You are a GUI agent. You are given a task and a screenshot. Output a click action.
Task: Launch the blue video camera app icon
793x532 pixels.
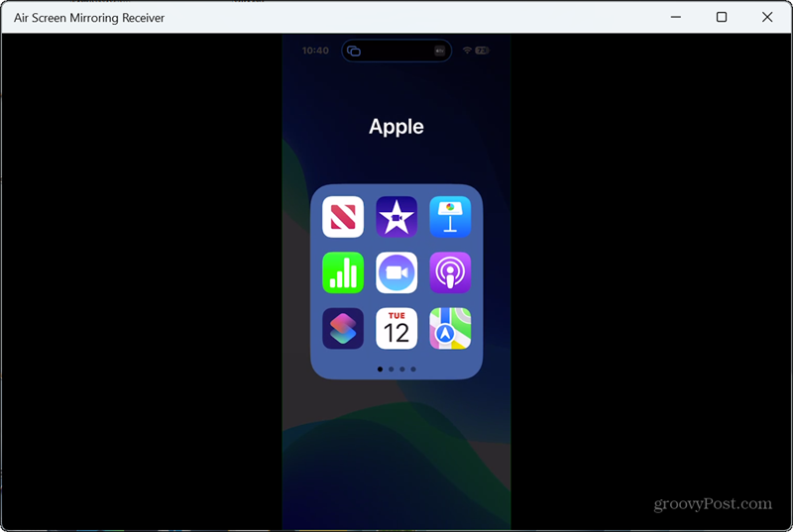(396, 272)
